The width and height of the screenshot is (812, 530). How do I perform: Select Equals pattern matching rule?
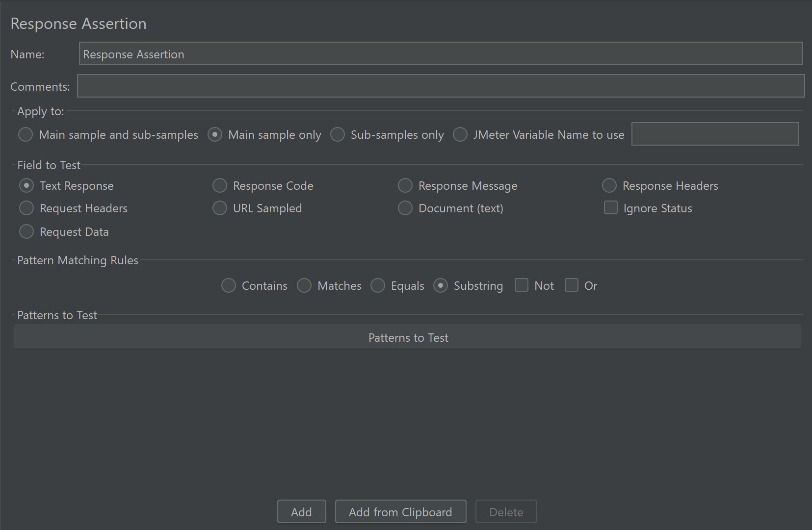point(378,285)
